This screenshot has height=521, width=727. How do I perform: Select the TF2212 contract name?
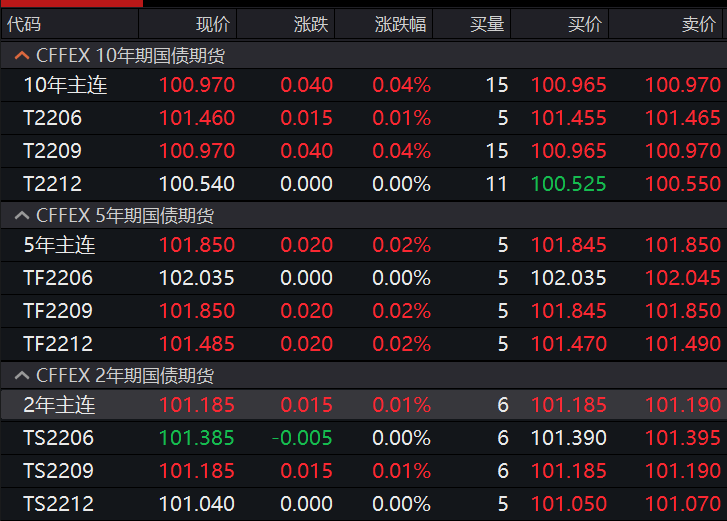click(58, 344)
